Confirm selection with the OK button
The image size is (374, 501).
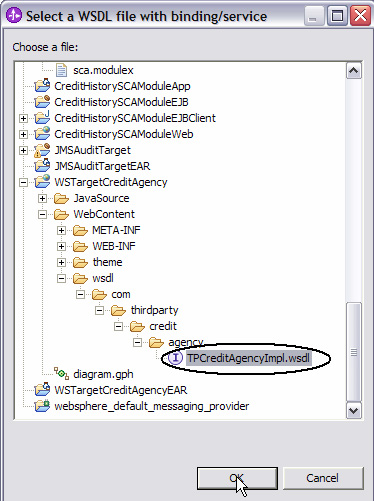237,478
